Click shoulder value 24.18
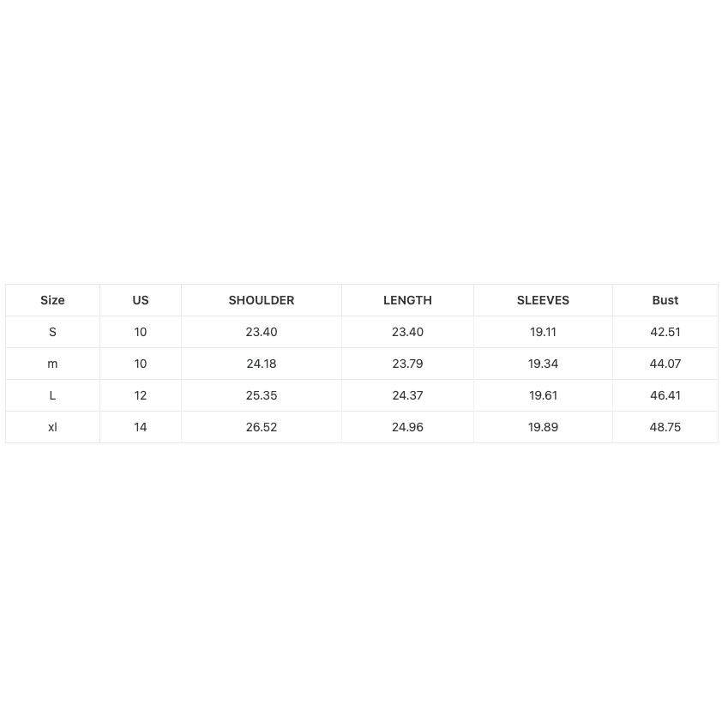Viewport: 728px width, 728px height. coord(262,364)
